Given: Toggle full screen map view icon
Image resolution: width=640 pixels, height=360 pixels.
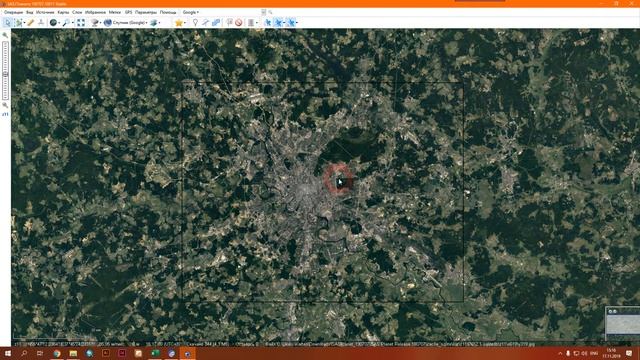Looking at the screenshot, I should point(81,22).
